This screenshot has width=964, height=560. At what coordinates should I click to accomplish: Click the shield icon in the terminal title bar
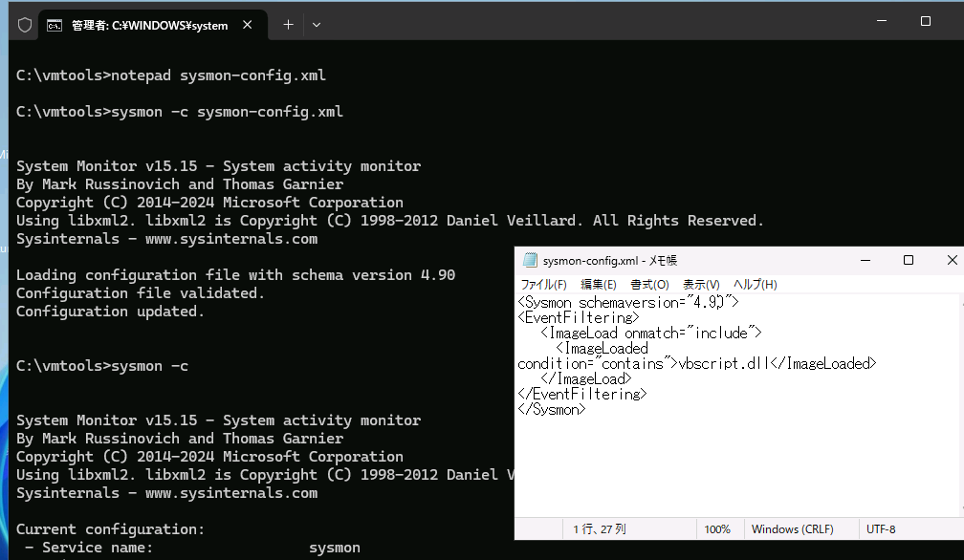tap(24, 25)
